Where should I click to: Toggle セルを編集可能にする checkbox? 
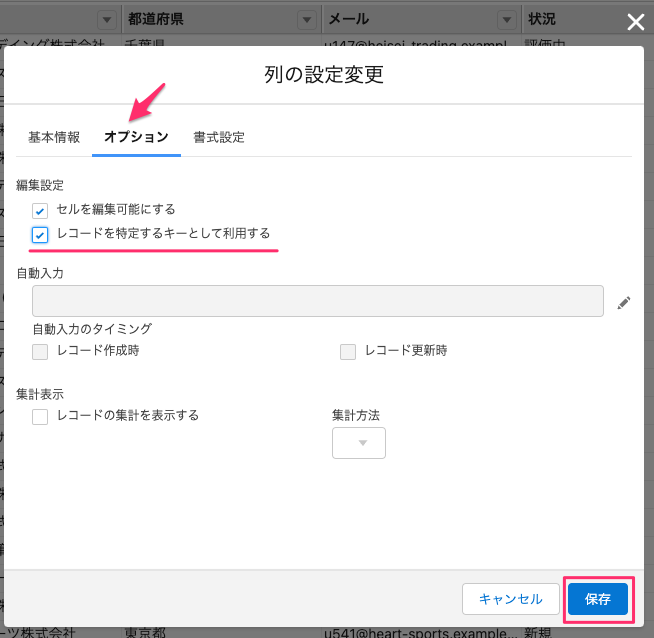(40, 211)
